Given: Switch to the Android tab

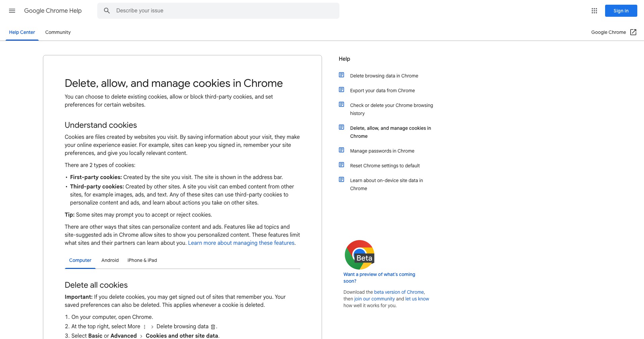Looking at the screenshot, I should tap(110, 260).
